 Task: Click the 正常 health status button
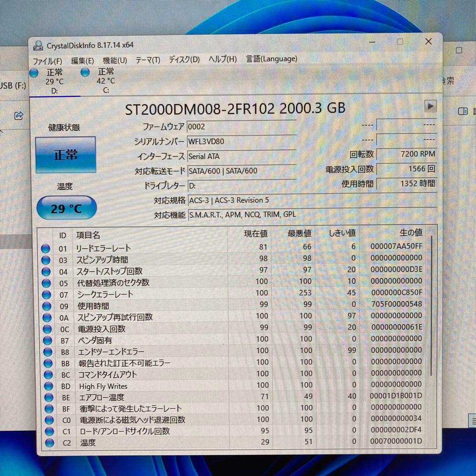pos(66,154)
